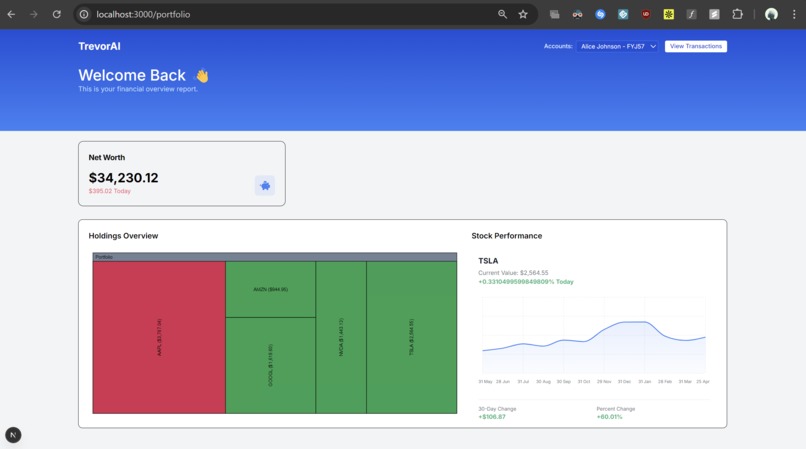Expand the Alice Johnson accounts dropdown
Viewport: 806px width, 449px height.
coord(617,46)
